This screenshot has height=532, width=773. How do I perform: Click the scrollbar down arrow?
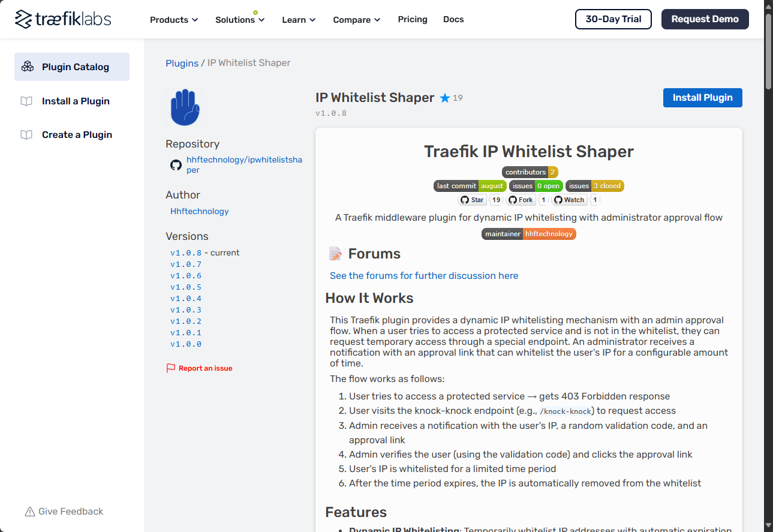[x=769, y=527]
